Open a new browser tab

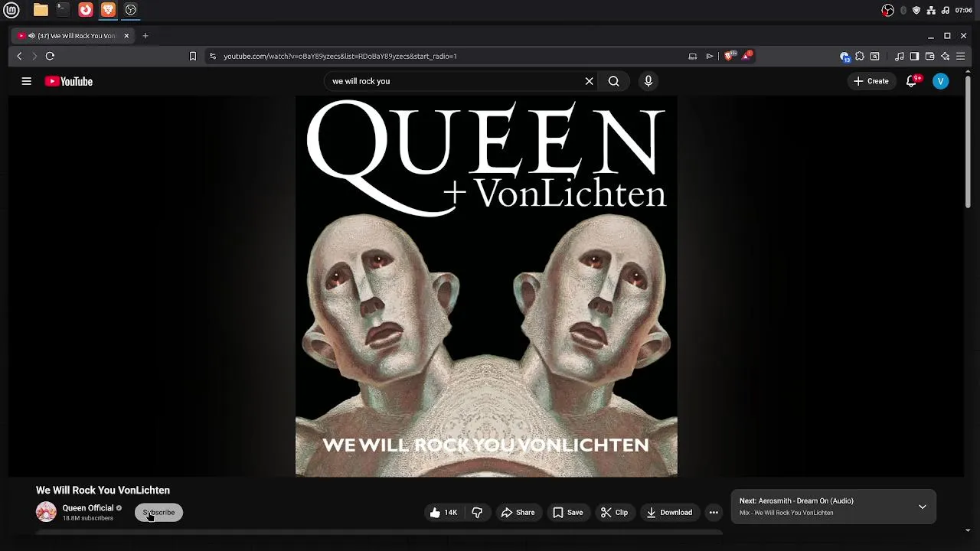tap(145, 35)
